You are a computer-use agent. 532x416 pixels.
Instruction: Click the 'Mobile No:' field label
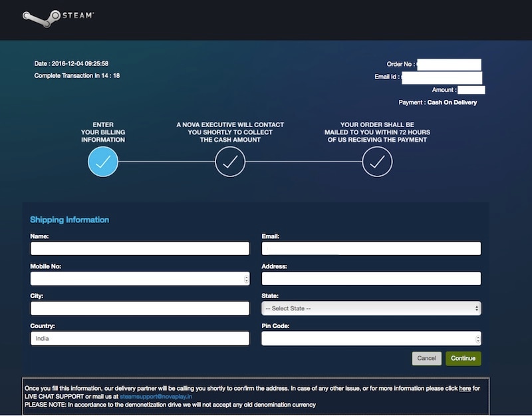pos(46,266)
